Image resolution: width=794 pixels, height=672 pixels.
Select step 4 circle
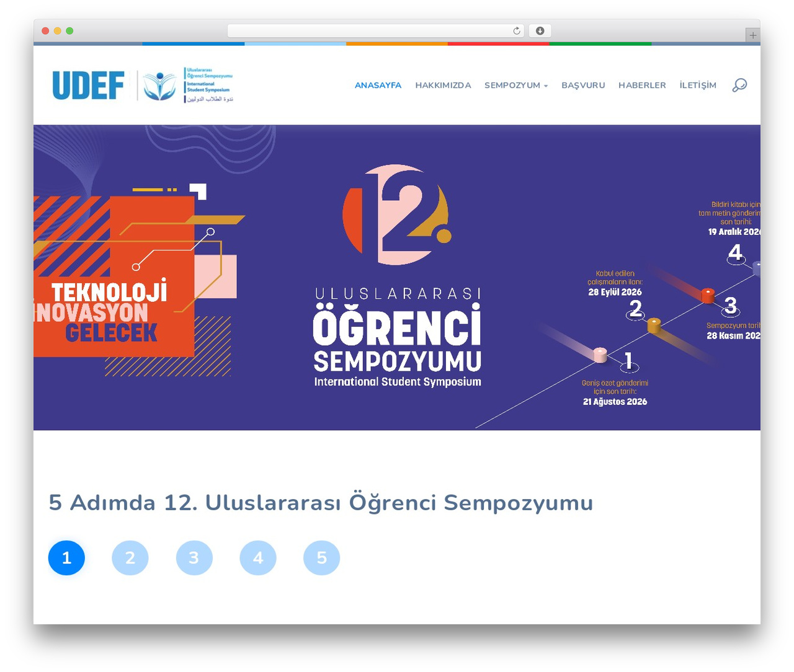[258, 558]
